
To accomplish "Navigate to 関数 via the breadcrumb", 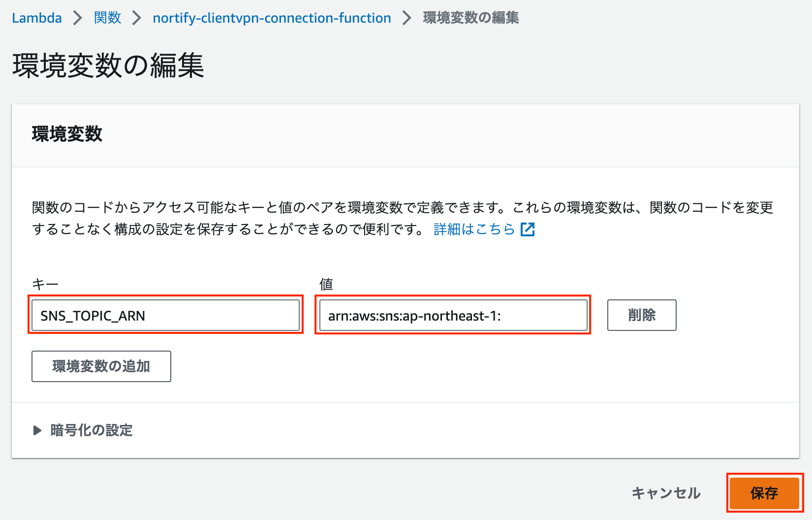I will click(x=107, y=17).
